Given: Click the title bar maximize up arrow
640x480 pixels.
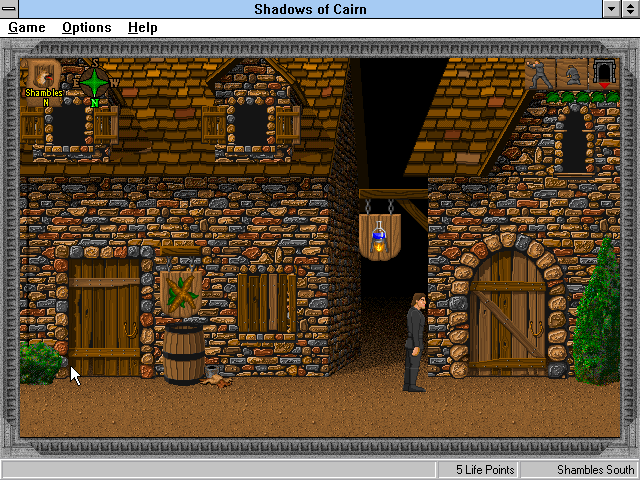Looking at the screenshot, I should pyautogui.click(x=630, y=9).
